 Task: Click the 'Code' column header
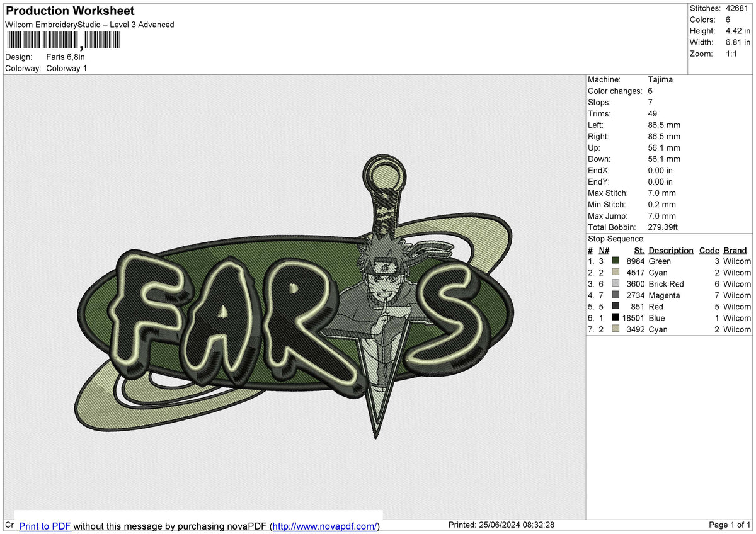coord(709,251)
